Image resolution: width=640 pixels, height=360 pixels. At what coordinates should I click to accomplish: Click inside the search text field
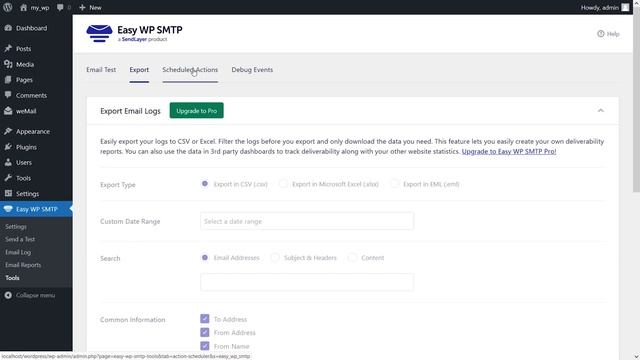pos(307,282)
